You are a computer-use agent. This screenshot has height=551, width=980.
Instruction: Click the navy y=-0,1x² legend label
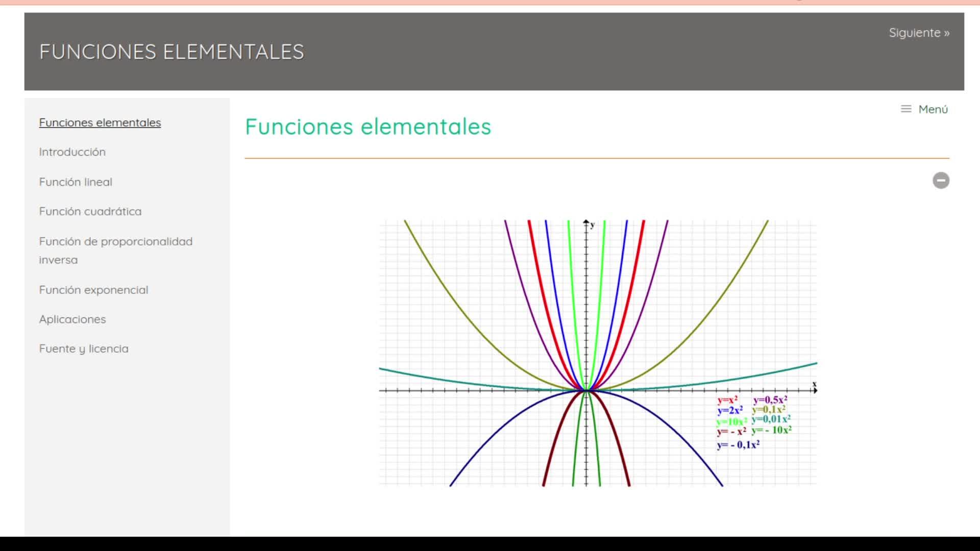738,445
